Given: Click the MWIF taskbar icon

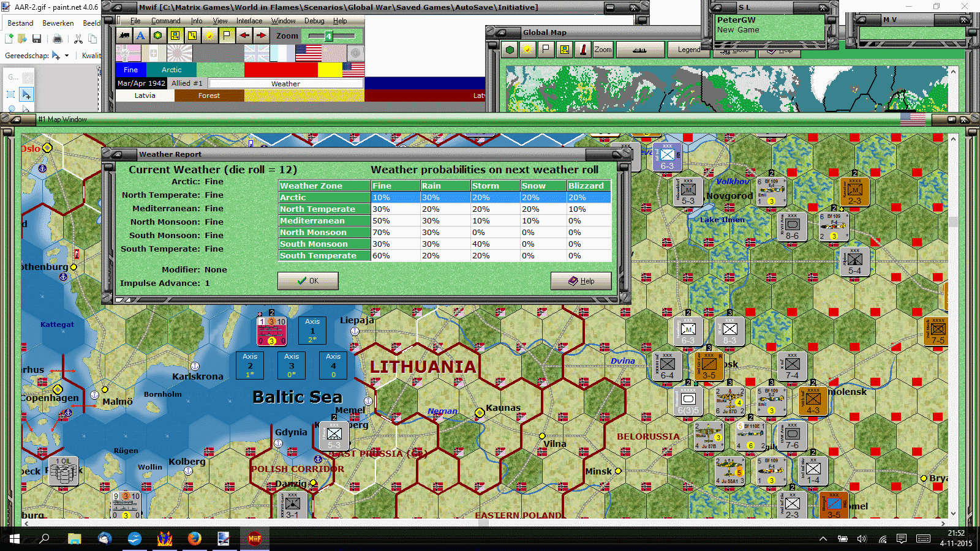Looking at the screenshot, I should [254, 539].
